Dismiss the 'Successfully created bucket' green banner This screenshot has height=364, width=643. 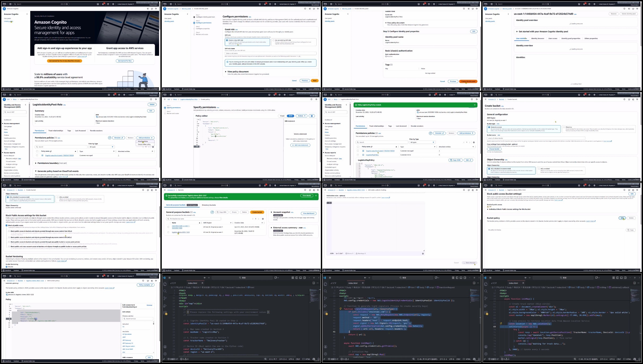(x=316, y=196)
